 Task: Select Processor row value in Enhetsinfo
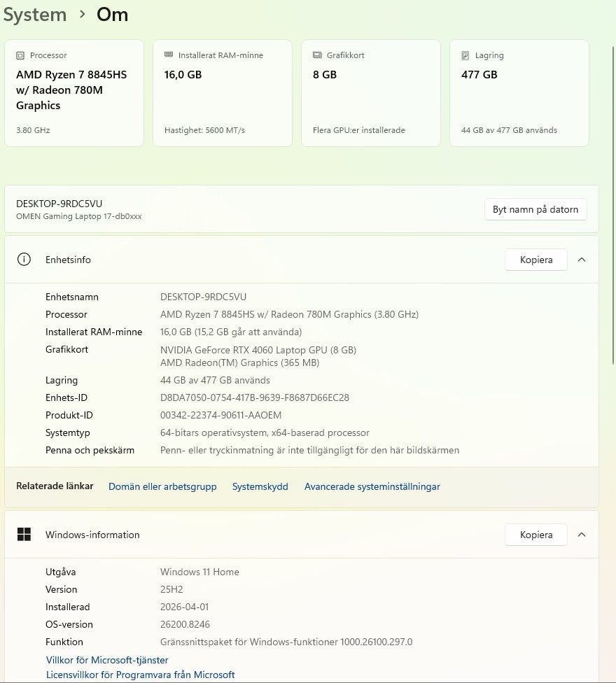tap(289, 314)
